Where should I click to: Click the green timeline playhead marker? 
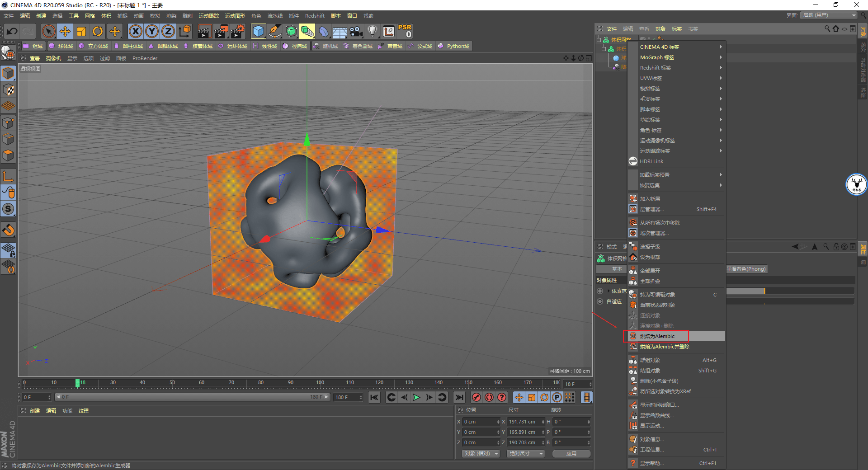(77, 383)
